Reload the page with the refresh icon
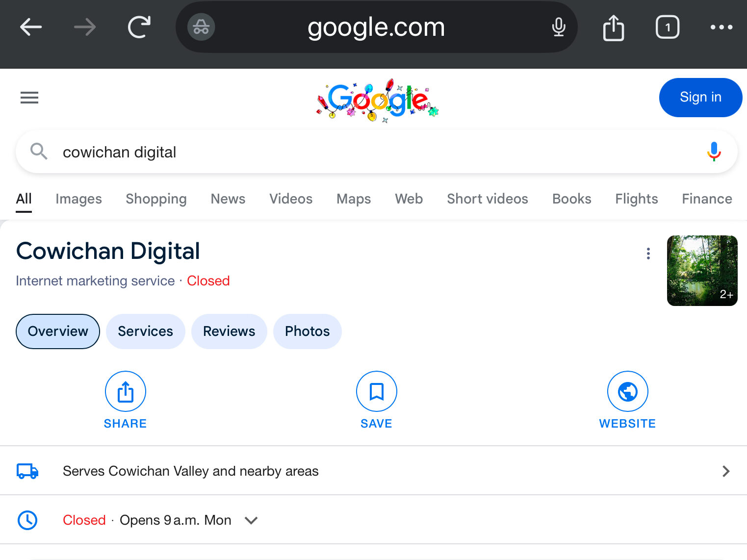This screenshot has width=747, height=560. 139,27
